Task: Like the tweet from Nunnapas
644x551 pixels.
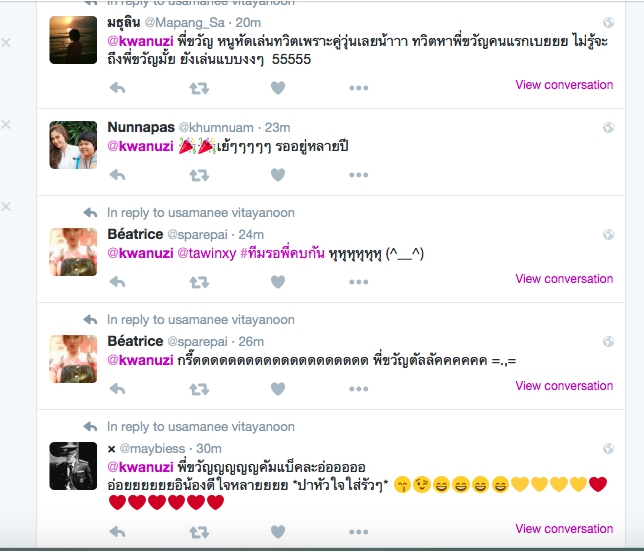Action: (278, 175)
